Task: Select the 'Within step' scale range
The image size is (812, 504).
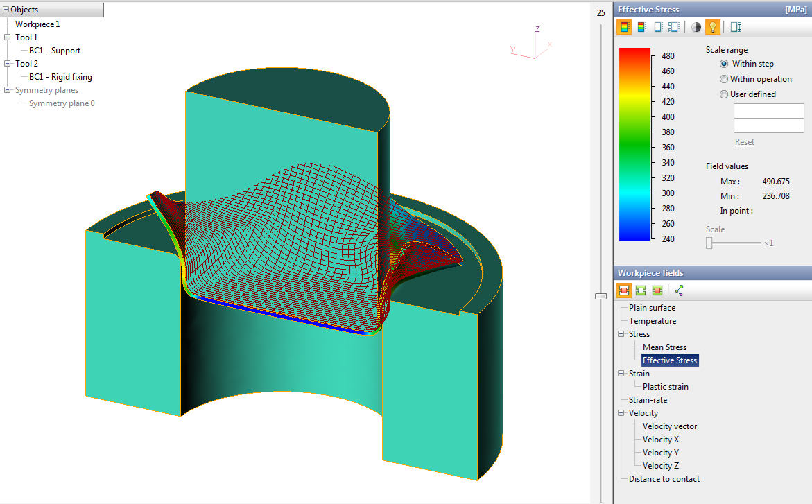Action: pyautogui.click(x=724, y=64)
